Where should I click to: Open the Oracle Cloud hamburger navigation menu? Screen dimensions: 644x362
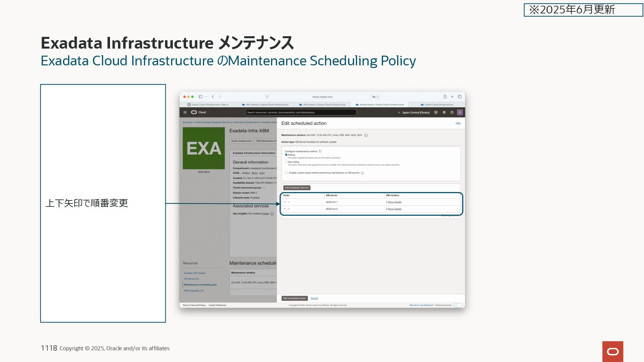tap(185, 112)
